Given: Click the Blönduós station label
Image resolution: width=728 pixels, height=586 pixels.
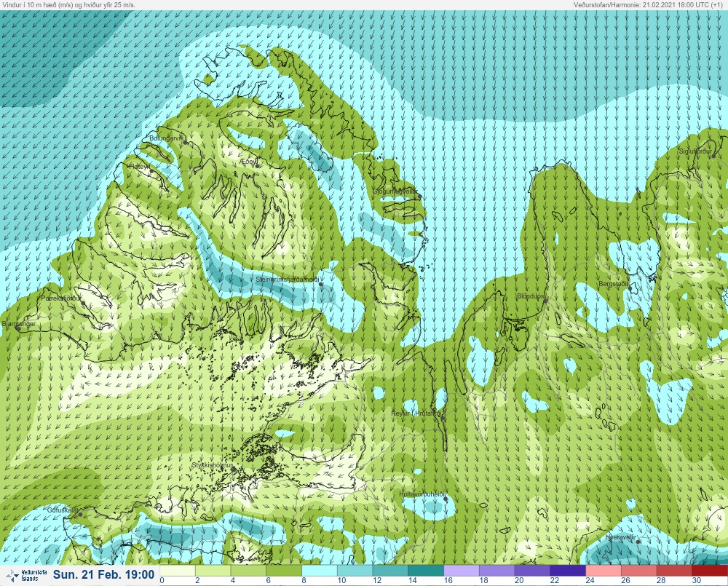Looking at the screenshot, I should [531, 296].
